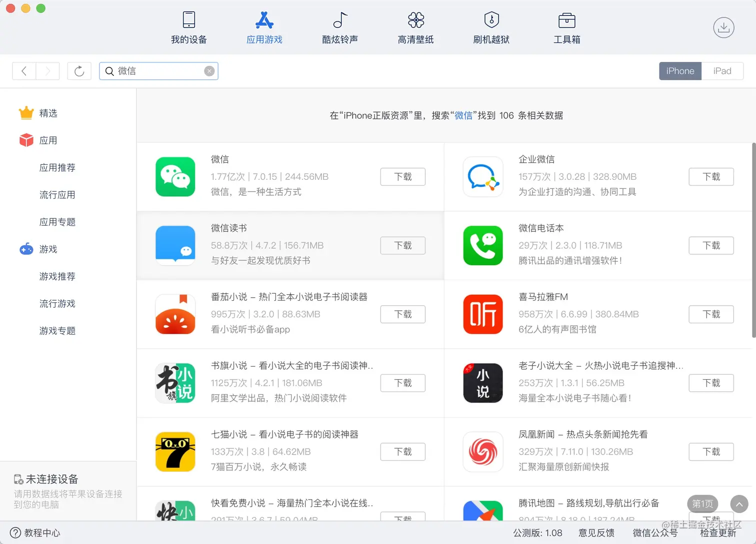Open the 微信读书 app title
Viewport: 756px width, 544px height.
(229, 228)
